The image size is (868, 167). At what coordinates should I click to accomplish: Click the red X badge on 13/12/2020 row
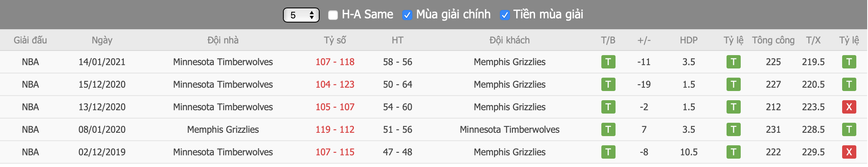click(x=849, y=107)
